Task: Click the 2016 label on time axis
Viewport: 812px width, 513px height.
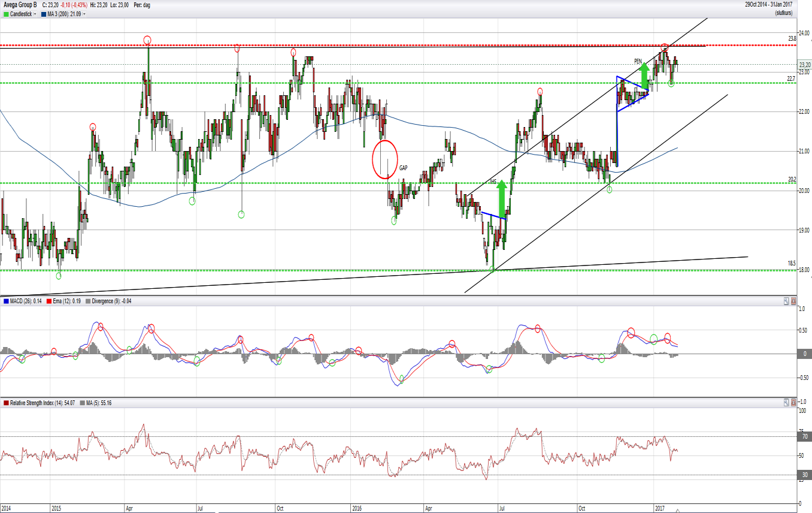Action: point(356,508)
